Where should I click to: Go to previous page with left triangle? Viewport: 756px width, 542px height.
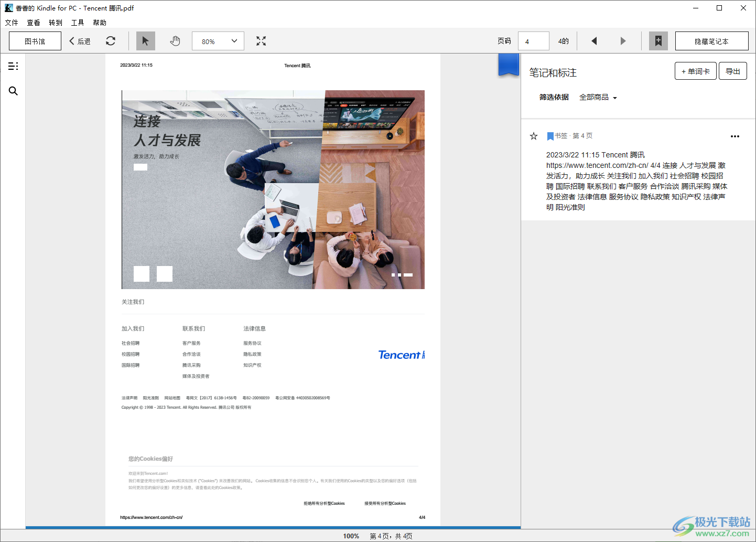[x=594, y=41]
